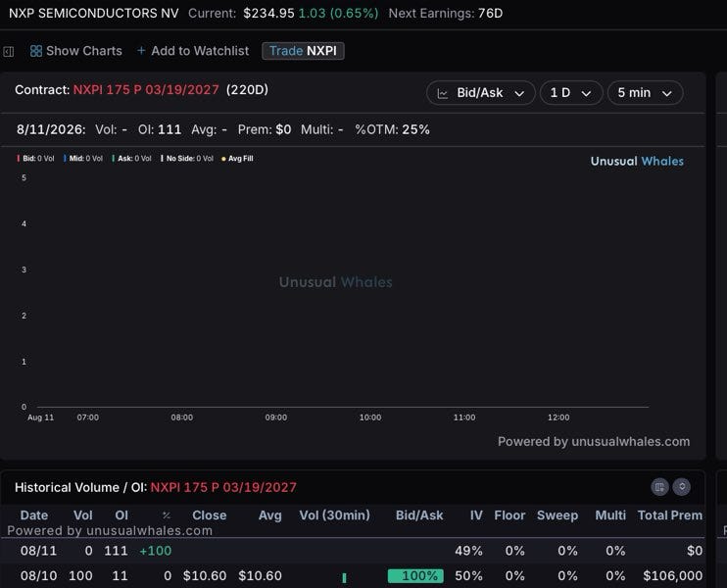Sort table by Vol column header

83,515
